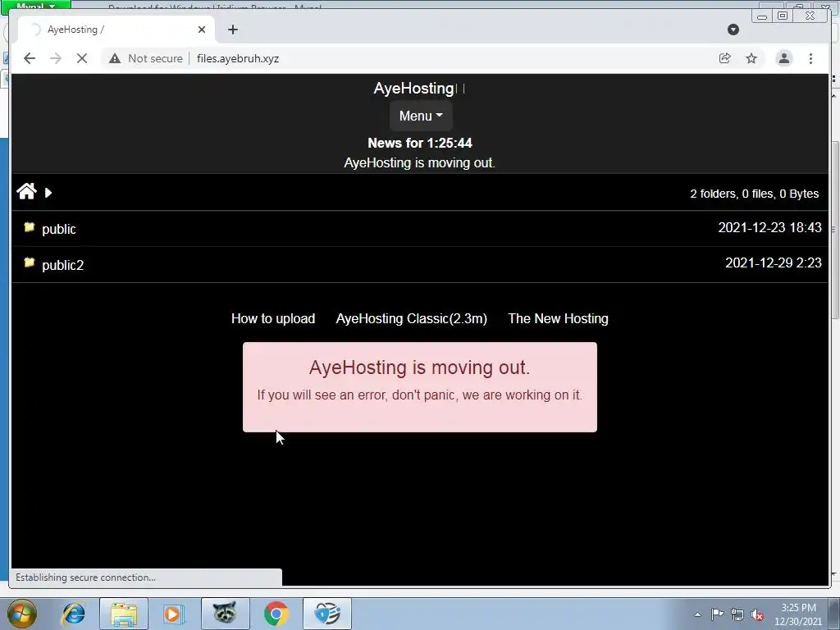The width and height of the screenshot is (840, 630).
Task: Open the Windows Start button
Action: pyautogui.click(x=22, y=614)
